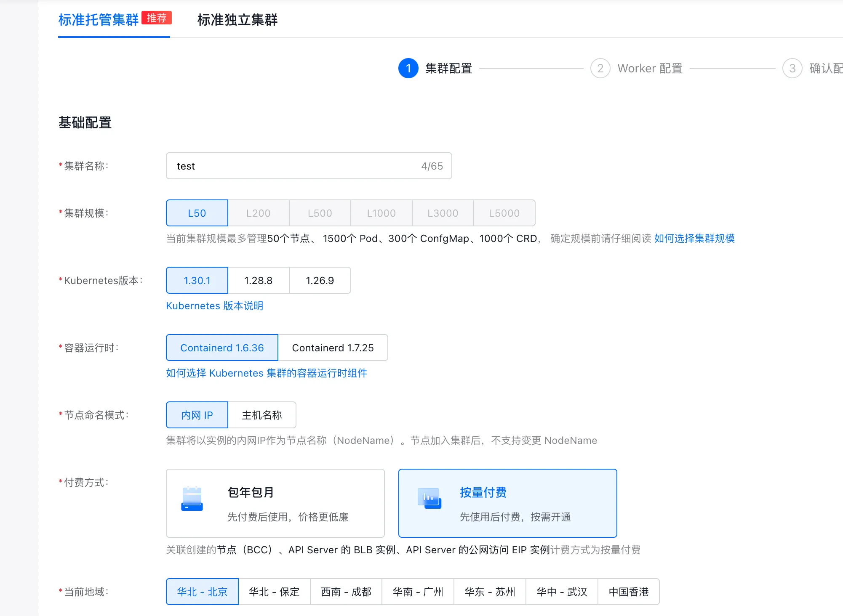Open Kubernetes 版本说明 link
Screen dimensions: 843x616
click(214, 306)
